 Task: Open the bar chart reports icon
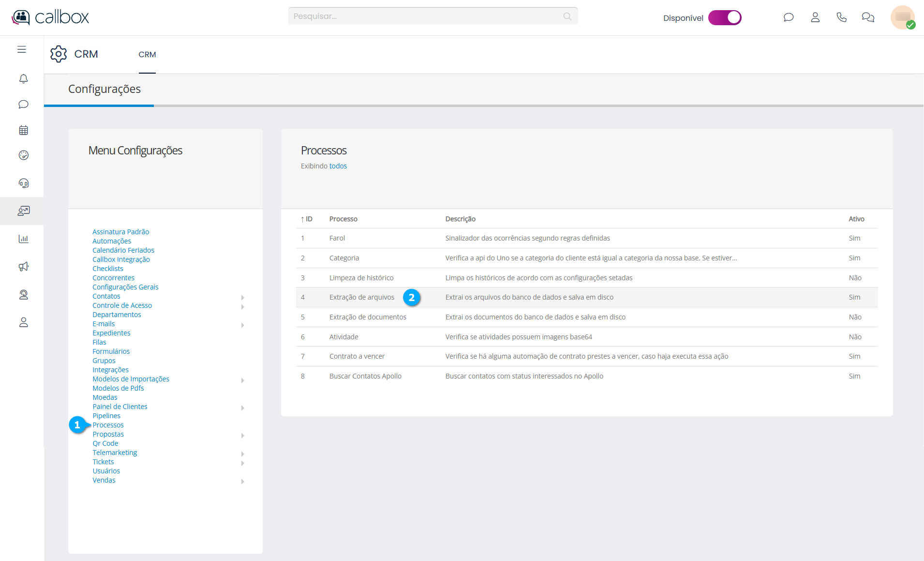coord(23,239)
